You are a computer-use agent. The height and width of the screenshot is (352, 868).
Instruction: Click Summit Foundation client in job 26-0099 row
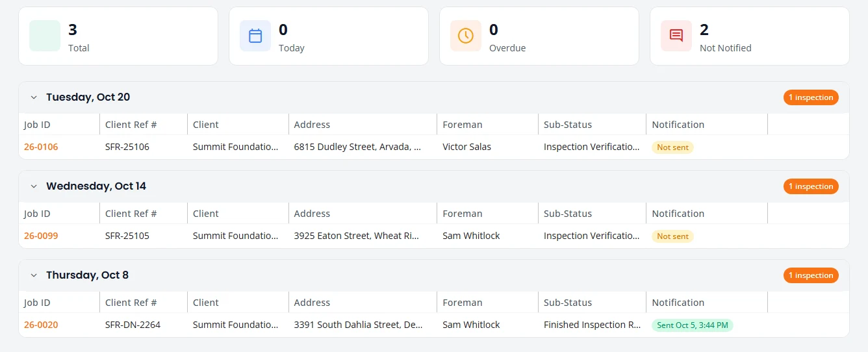point(236,236)
